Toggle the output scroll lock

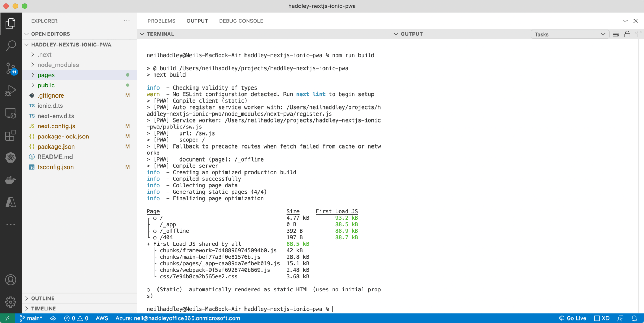627,34
